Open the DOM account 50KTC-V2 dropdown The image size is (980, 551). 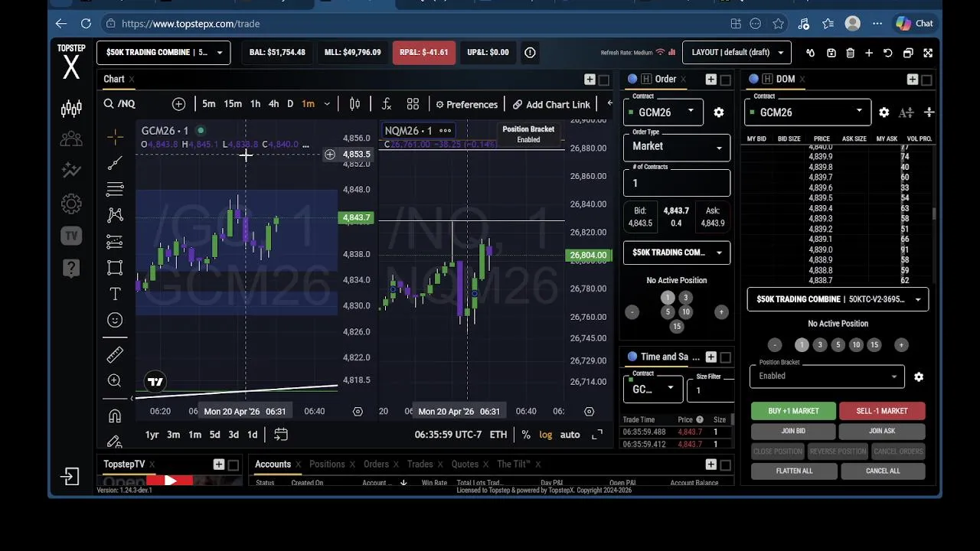(x=838, y=299)
